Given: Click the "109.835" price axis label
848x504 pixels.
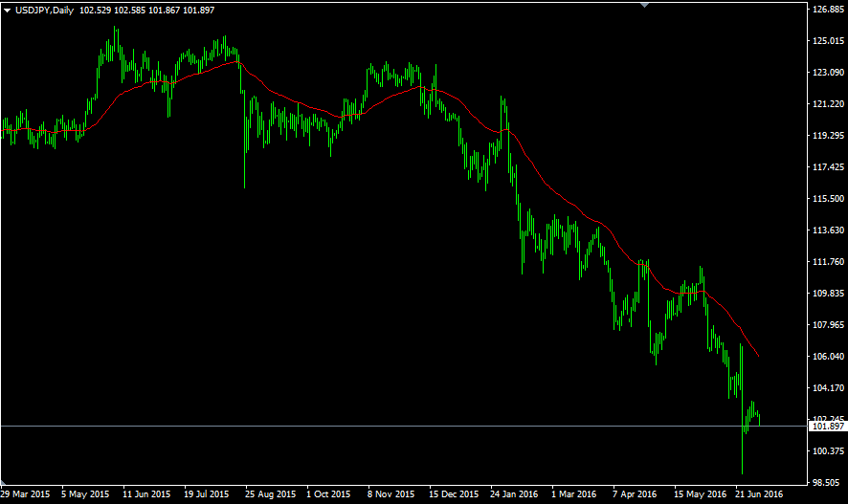Looking at the screenshot, I should (x=828, y=294).
